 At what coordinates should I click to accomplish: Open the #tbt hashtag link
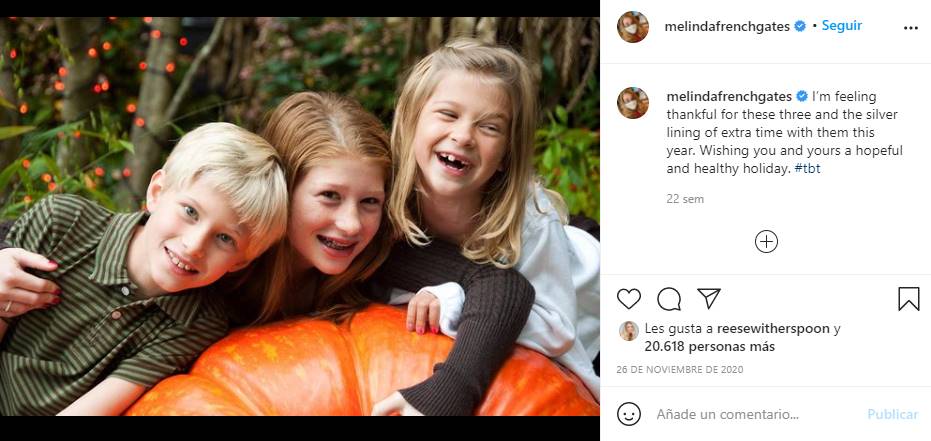pos(808,169)
